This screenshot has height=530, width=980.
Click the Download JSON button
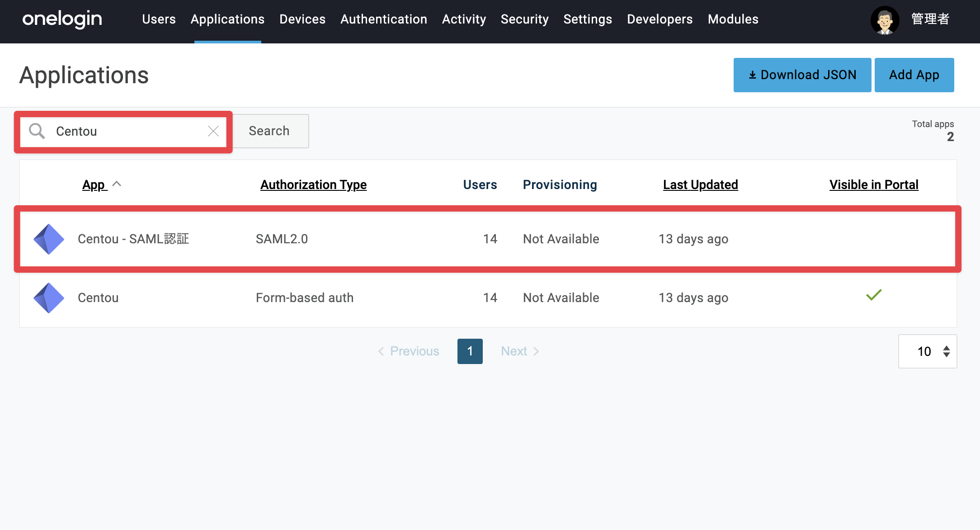pos(802,75)
